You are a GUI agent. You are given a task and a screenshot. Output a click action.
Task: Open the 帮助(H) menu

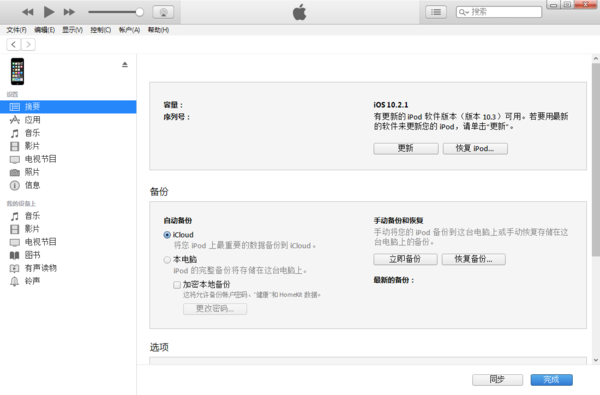pyautogui.click(x=158, y=30)
